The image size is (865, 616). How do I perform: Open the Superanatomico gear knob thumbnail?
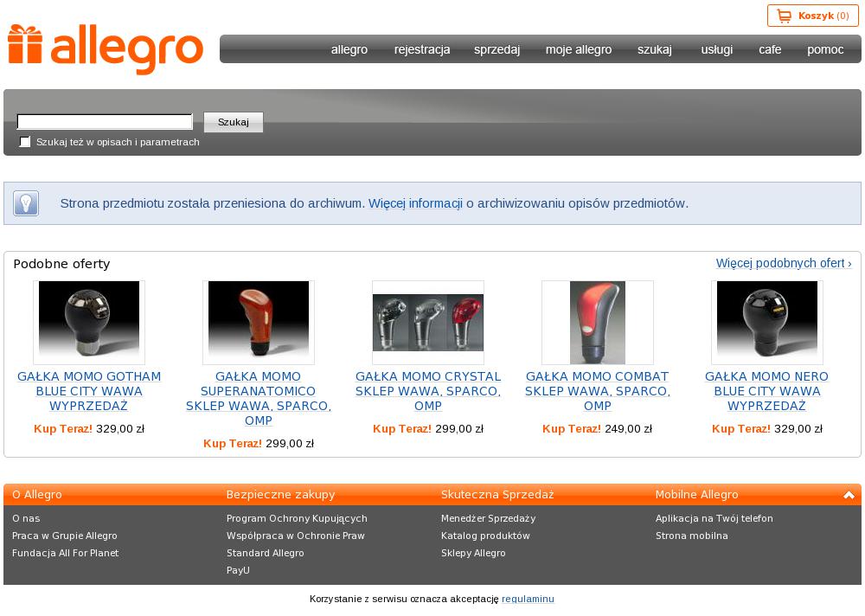[258, 323]
